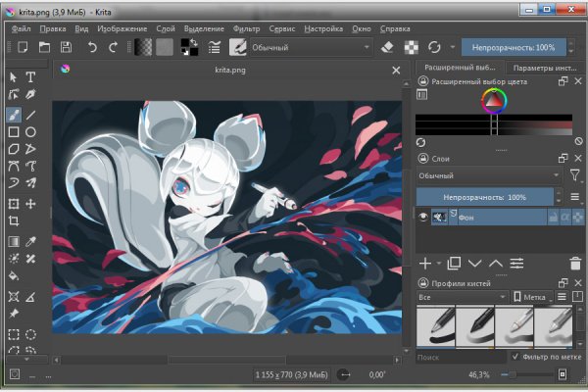Viewport: 588px width, 392px height.
Task: Toggle lock on the Слои docker
Action: (x=423, y=159)
